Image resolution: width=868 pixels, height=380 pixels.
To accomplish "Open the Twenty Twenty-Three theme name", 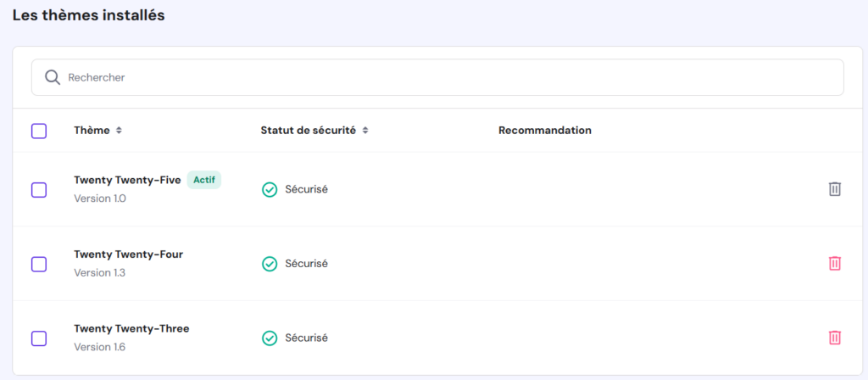I will click(131, 328).
